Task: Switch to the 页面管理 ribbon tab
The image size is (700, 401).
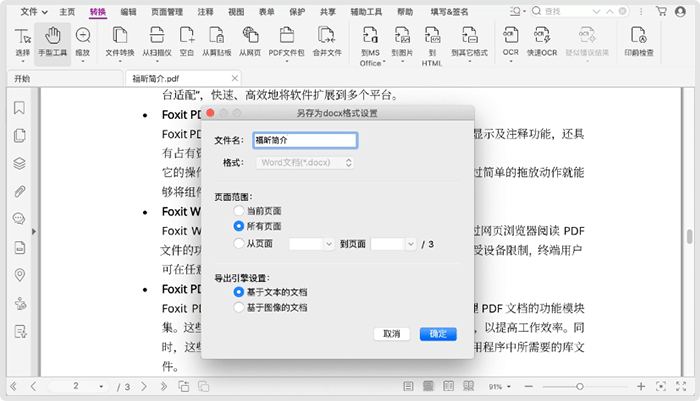Action: tap(167, 12)
